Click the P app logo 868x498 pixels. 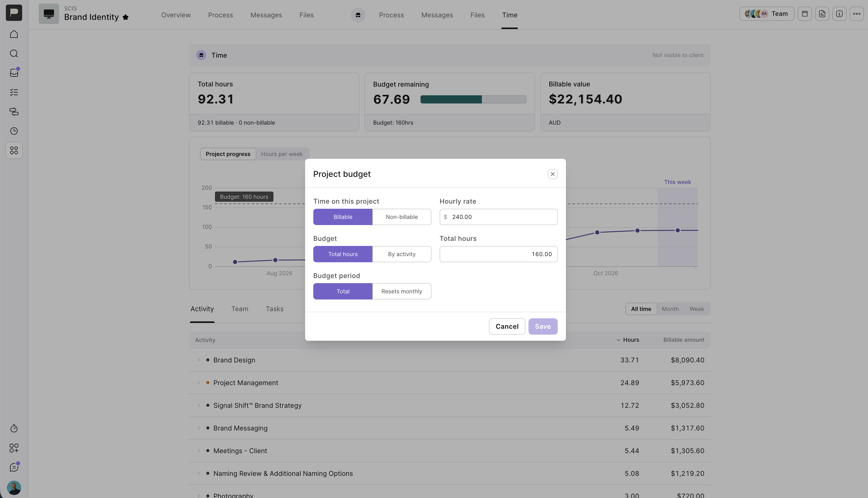(x=14, y=13)
